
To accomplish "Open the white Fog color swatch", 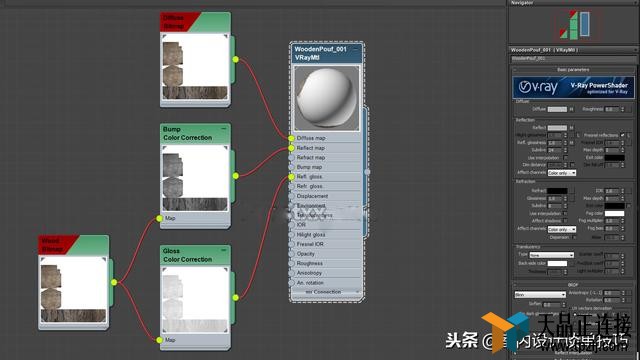I will click(x=614, y=213).
